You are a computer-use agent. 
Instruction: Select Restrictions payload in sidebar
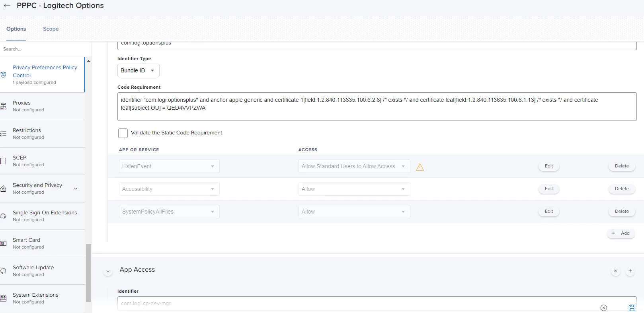pos(43,134)
